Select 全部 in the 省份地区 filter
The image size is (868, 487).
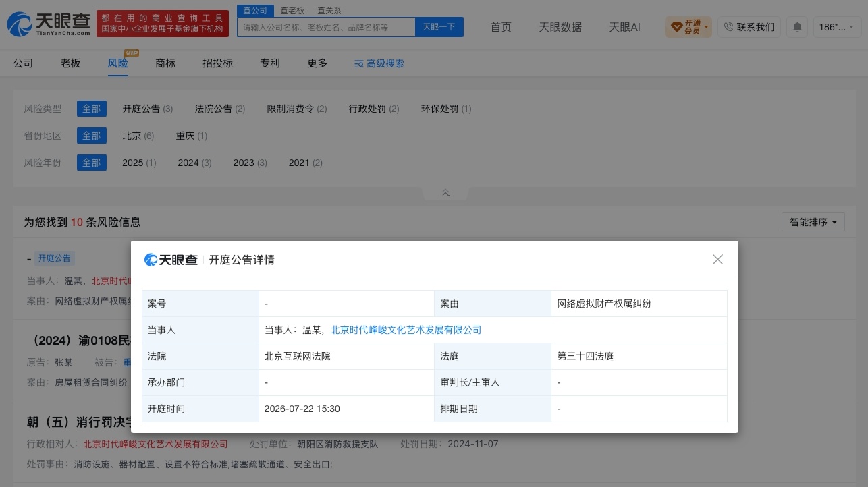(92, 136)
